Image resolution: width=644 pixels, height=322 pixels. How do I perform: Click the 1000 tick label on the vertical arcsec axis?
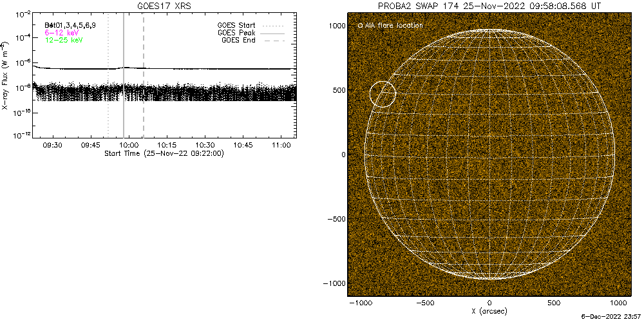tap(336, 26)
